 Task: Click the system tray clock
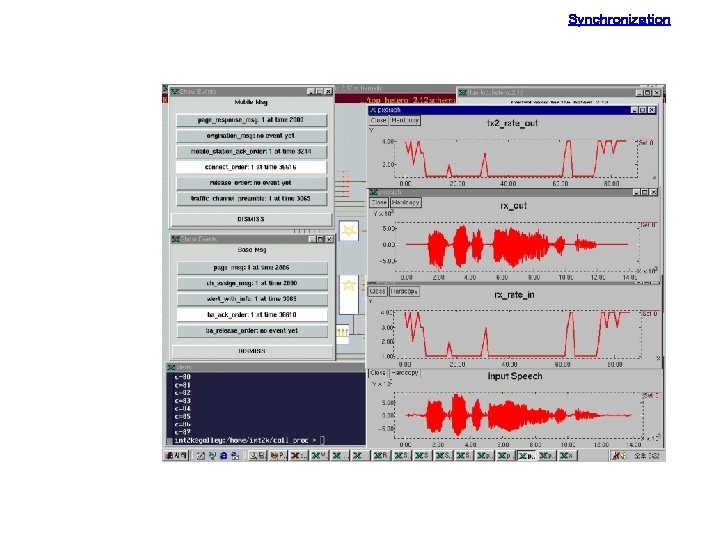tap(647, 456)
